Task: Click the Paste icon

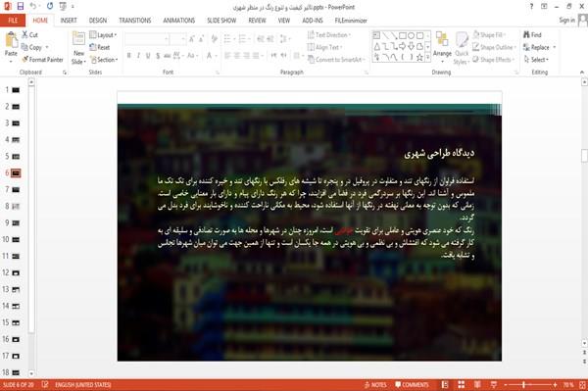Action: pos(11,40)
